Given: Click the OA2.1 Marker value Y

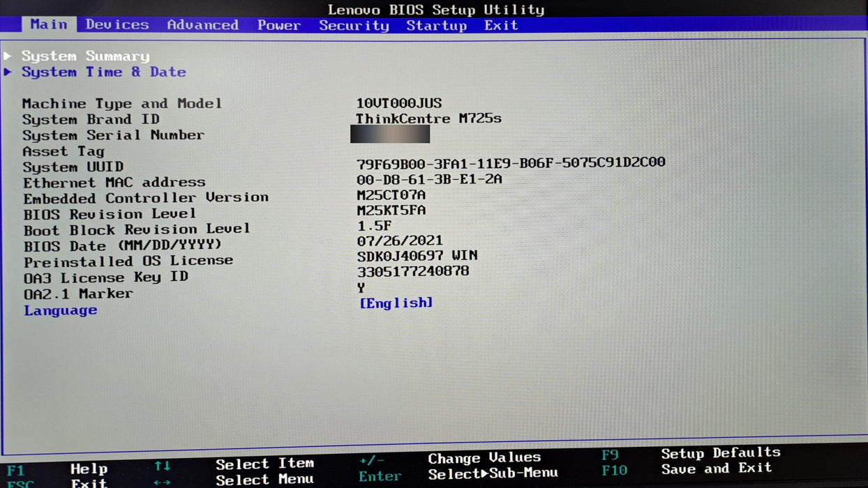Looking at the screenshot, I should tap(361, 287).
